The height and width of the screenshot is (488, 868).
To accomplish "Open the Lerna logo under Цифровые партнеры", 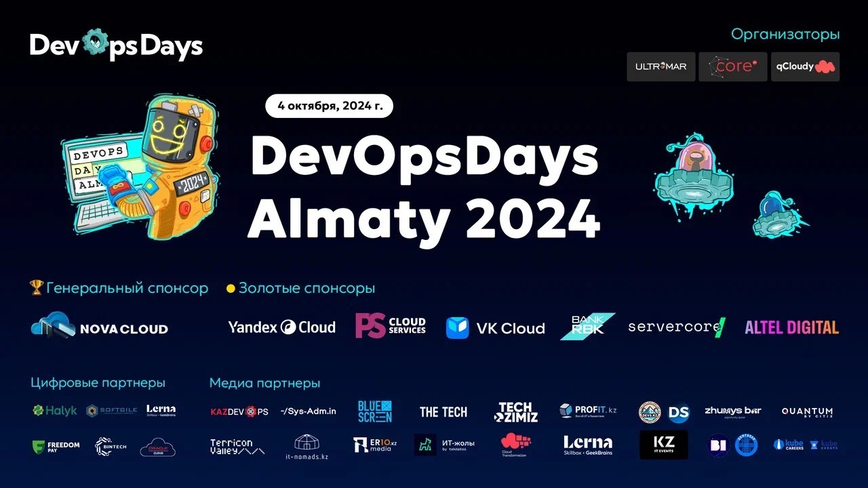I will 161,410.
